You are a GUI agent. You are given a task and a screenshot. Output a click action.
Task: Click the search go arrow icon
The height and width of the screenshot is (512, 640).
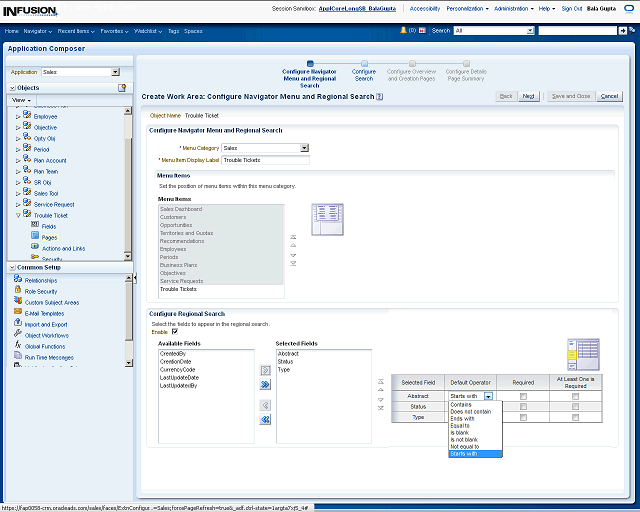[x=624, y=31]
